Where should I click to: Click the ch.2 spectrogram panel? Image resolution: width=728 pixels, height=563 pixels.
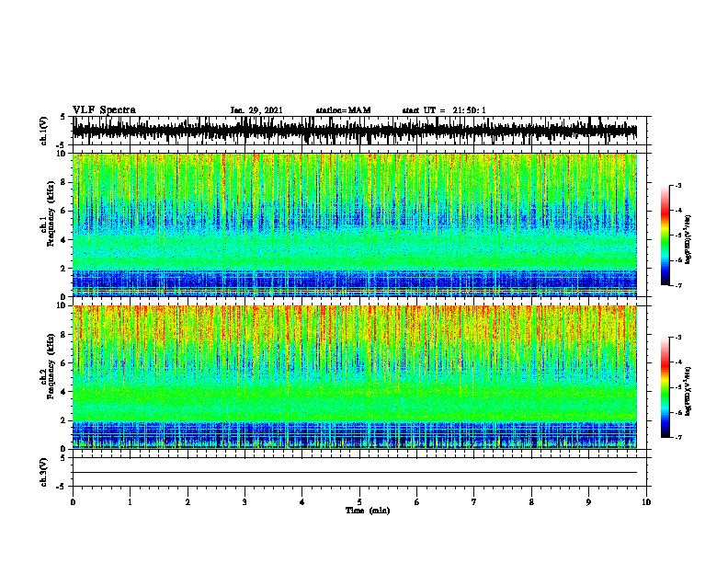click(x=355, y=377)
